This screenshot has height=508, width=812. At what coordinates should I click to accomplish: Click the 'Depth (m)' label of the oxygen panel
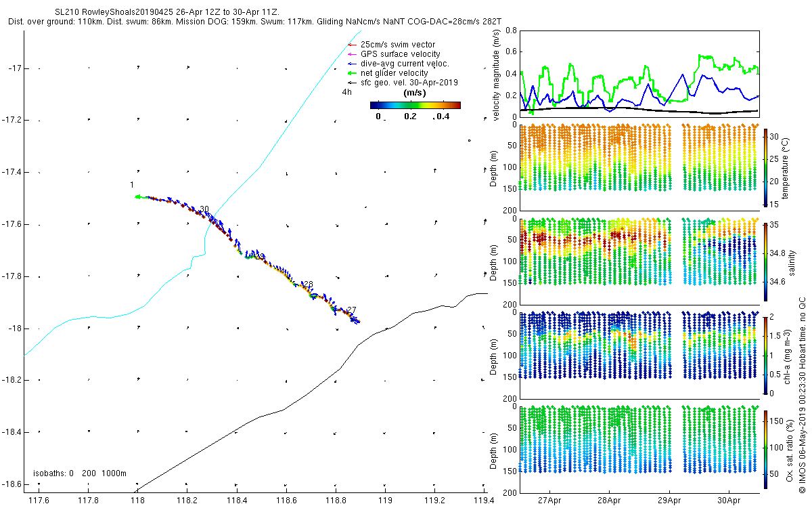(495, 450)
